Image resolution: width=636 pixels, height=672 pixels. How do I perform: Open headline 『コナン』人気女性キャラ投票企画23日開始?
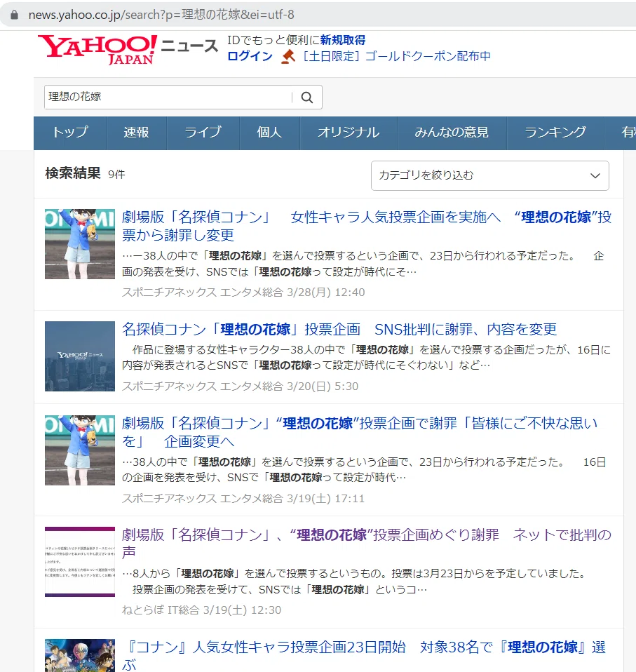364,656
